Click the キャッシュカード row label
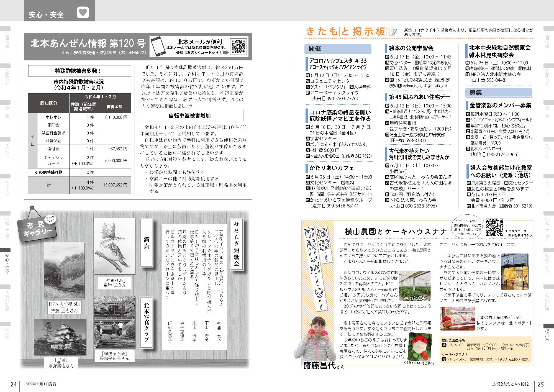 [x=53, y=160]
